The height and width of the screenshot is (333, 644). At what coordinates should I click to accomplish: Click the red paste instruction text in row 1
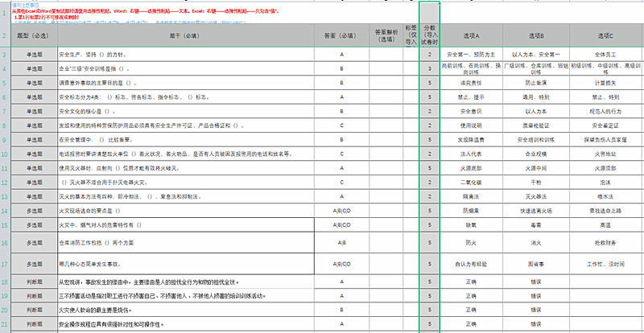click(x=121, y=10)
